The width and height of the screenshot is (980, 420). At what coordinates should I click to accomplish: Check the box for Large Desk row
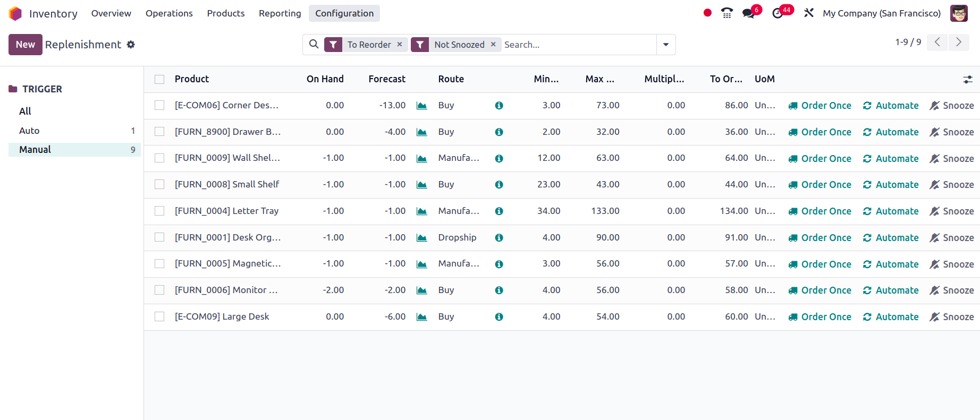click(x=159, y=316)
